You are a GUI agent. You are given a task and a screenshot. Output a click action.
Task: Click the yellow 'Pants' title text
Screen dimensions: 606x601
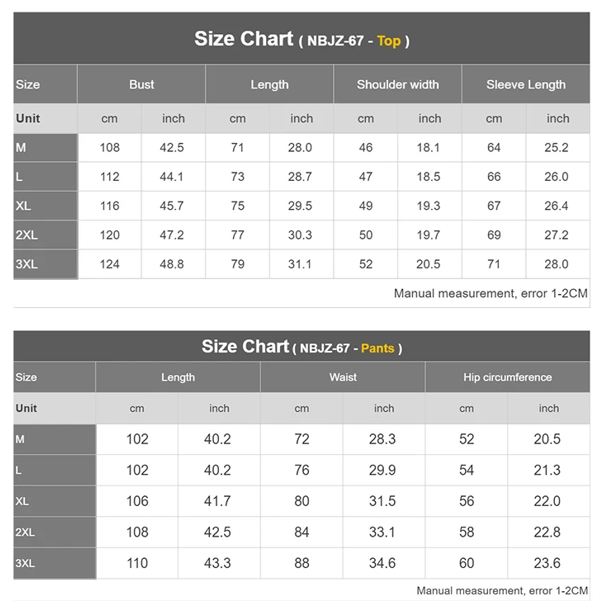point(378,348)
